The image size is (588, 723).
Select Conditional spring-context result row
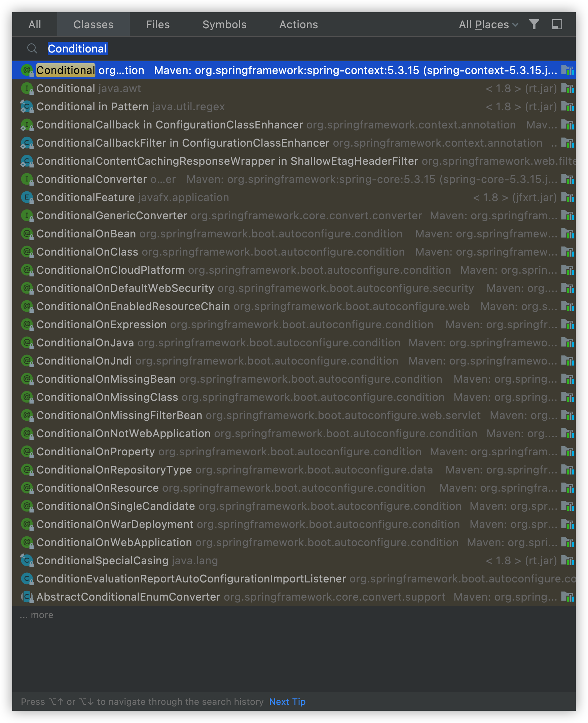coord(294,70)
